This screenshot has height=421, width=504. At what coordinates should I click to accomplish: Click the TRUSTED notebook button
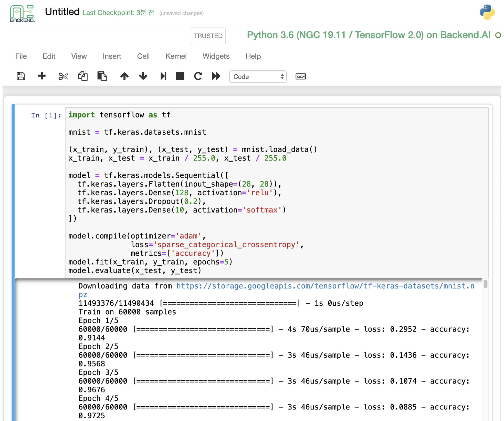click(208, 36)
